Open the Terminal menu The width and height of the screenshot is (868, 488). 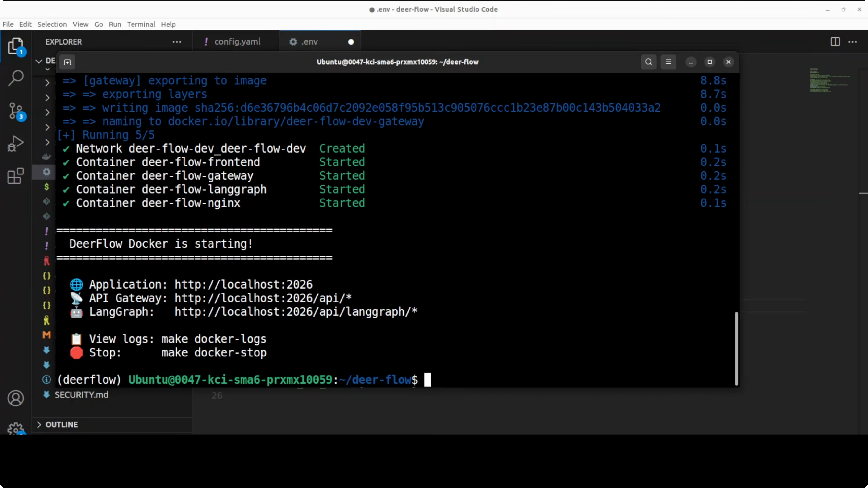pos(141,24)
